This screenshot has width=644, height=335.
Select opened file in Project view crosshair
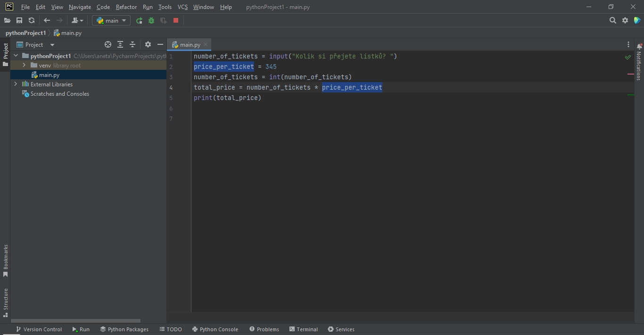107,44
